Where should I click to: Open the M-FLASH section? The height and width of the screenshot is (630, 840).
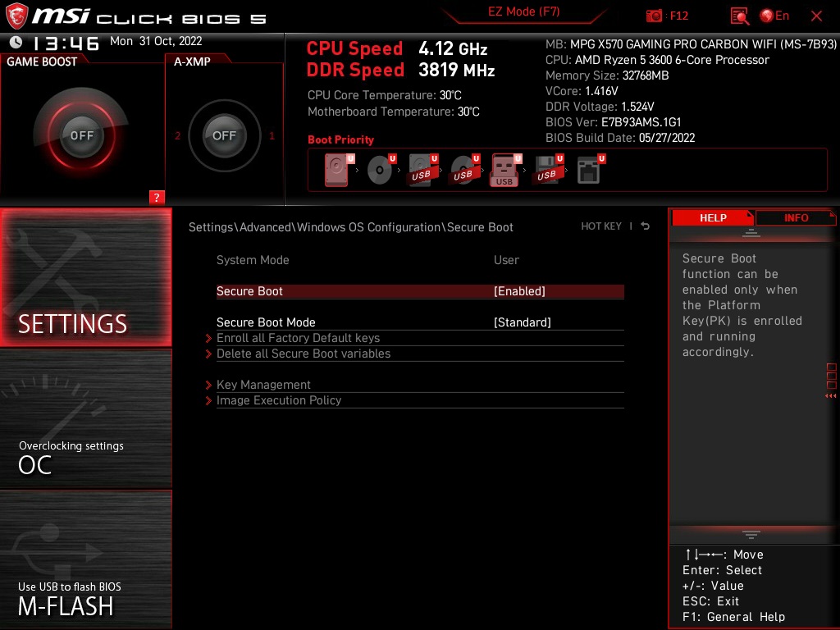(85, 559)
